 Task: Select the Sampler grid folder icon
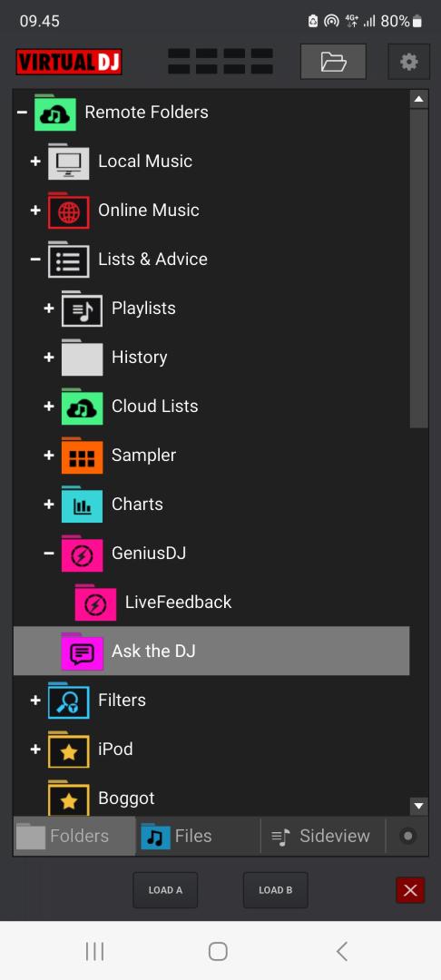pos(82,456)
